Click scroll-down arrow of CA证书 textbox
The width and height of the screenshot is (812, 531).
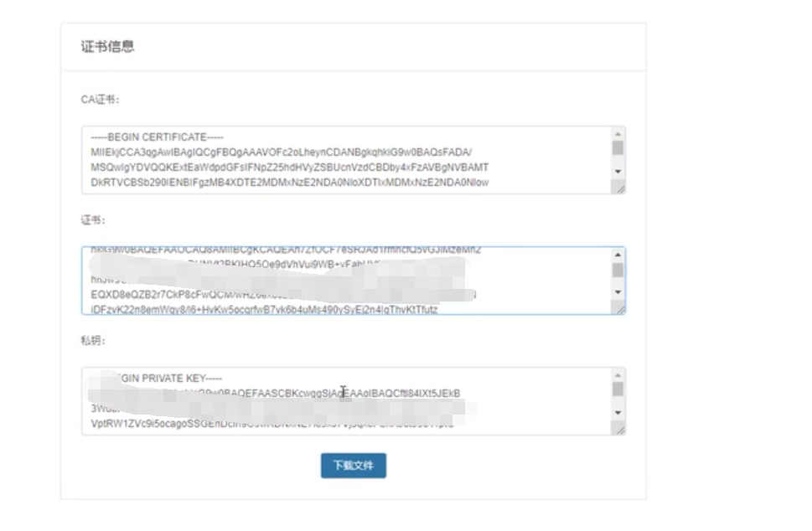tap(618, 172)
